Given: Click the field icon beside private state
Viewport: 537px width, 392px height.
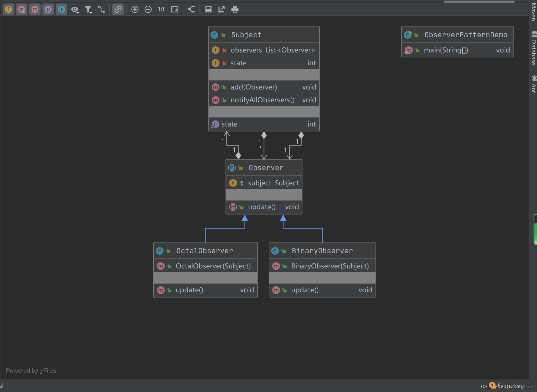Looking at the screenshot, I should tap(215, 63).
